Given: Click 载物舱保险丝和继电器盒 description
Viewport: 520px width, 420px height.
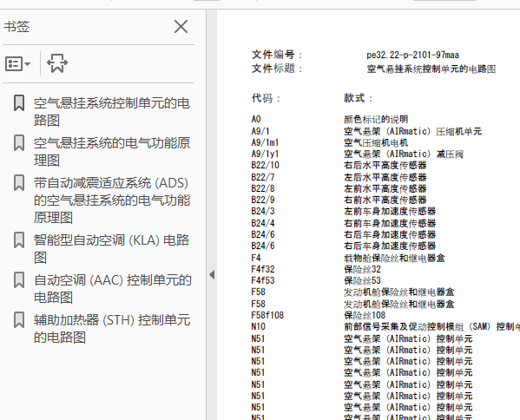Looking at the screenshot, I should 394,258.
